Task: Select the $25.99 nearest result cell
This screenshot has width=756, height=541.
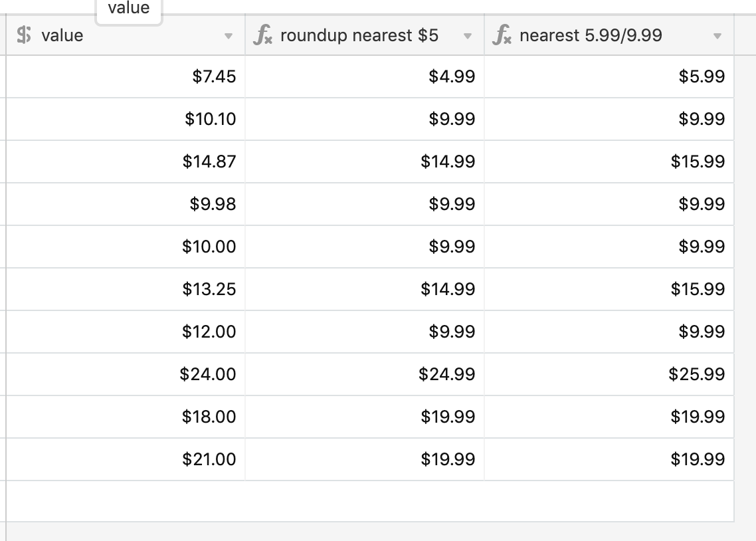Action: (609, 374)
